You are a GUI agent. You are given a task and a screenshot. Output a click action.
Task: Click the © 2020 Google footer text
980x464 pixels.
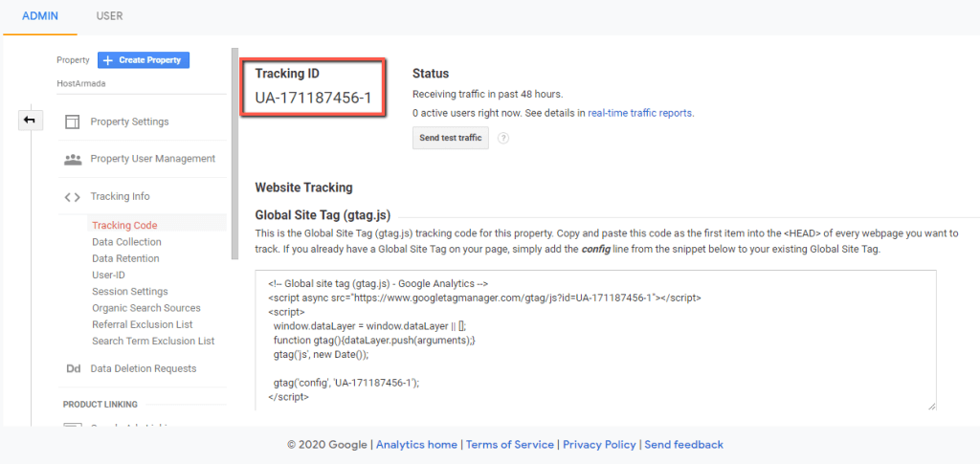327,445
